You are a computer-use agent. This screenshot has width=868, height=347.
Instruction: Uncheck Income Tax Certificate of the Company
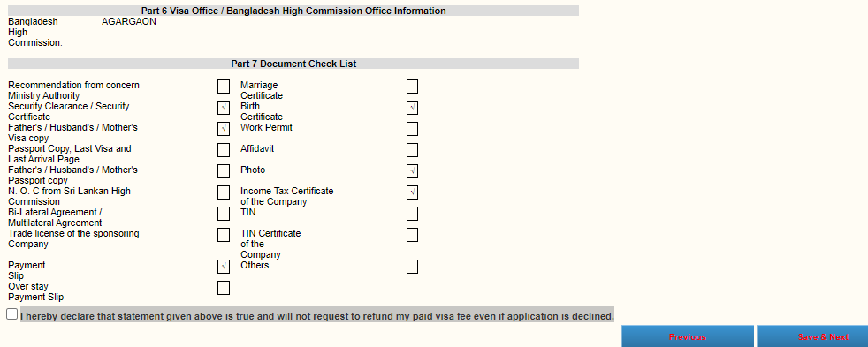click(413, 192)
